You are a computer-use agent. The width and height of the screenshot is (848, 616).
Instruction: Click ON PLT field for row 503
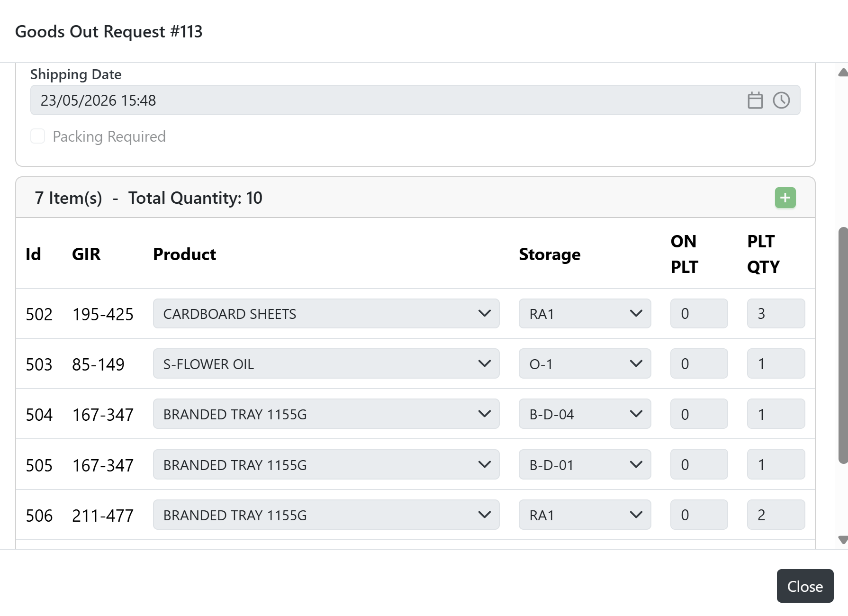[x=699, y=363]
